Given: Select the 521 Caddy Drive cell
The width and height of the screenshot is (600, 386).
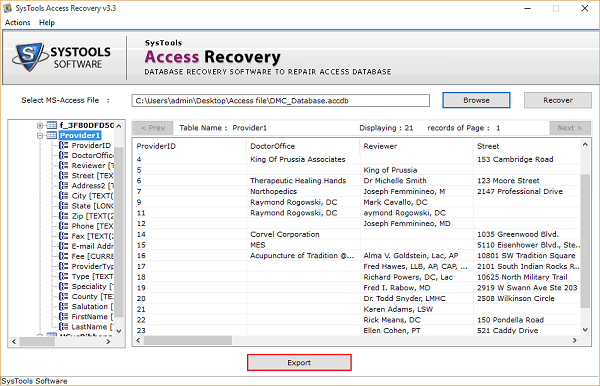Looking at the screenshot, I should (x=527, y=331).
